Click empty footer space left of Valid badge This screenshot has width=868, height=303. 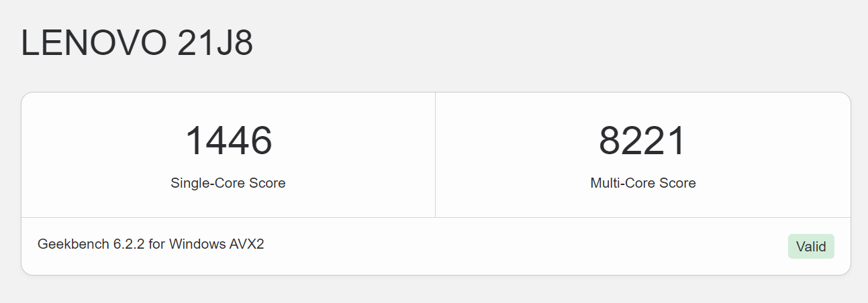pos(524,247)
